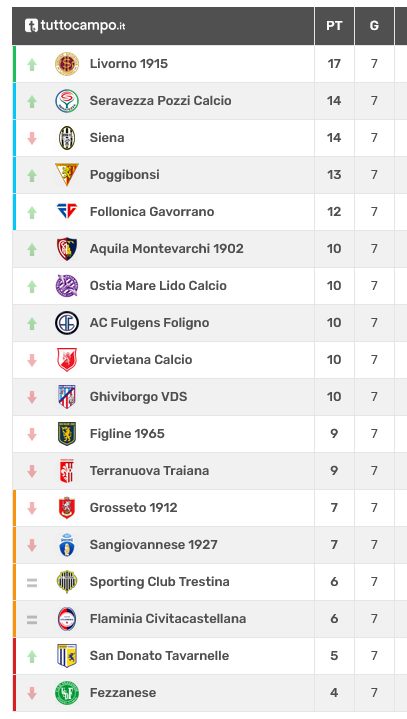Click the Fezzanese green round logo
Viewport: 407px width, 719px height.
pyautogui.click(x=67, y=693)
